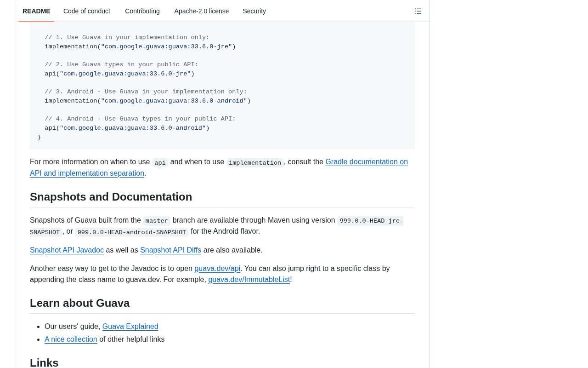This screenshot has height=368, width=588.
Task: Open Snapshot API Diffs link
Action: click(170, 250)
